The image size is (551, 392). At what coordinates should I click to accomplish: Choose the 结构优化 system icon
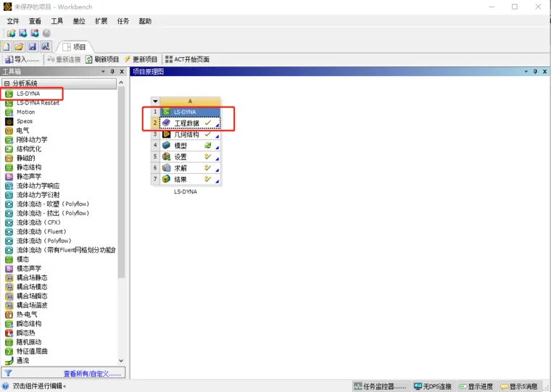point(9,149)
